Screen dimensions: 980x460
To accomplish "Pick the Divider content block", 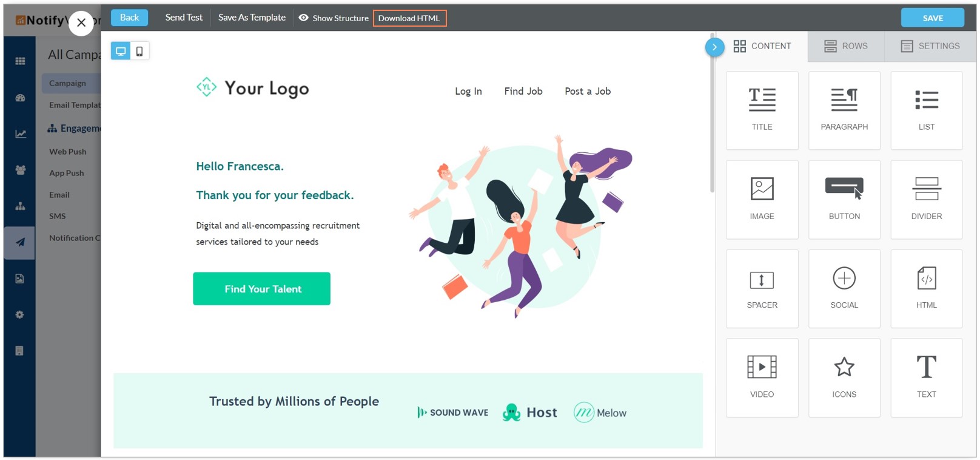I will coord(926,200).
